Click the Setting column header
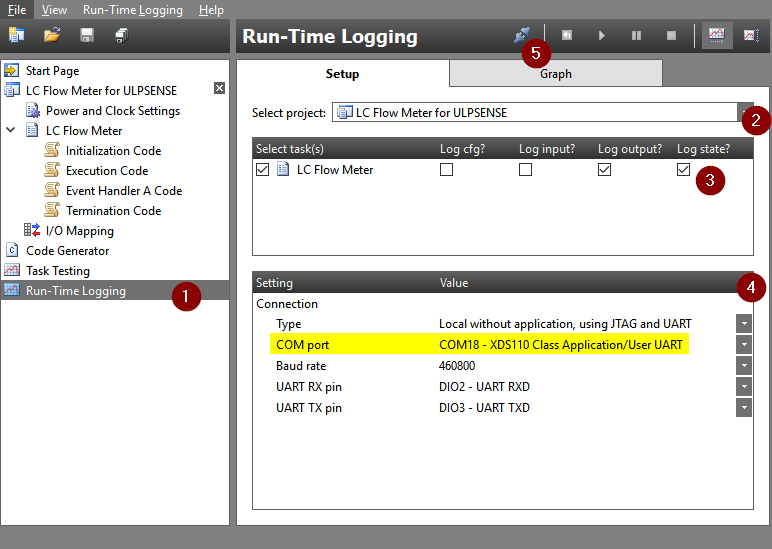This screenshot has width=772, height=549. click(x=274, y=283)
